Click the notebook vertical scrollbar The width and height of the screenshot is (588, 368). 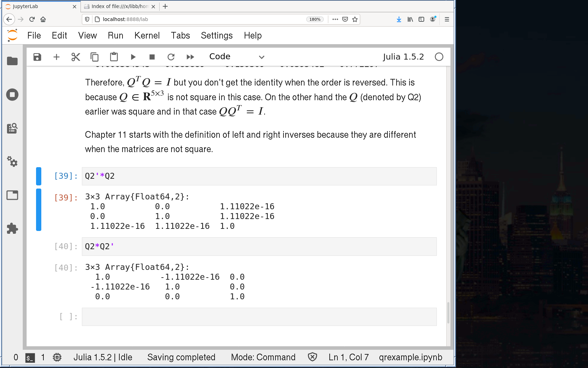[x=448, y=313]
